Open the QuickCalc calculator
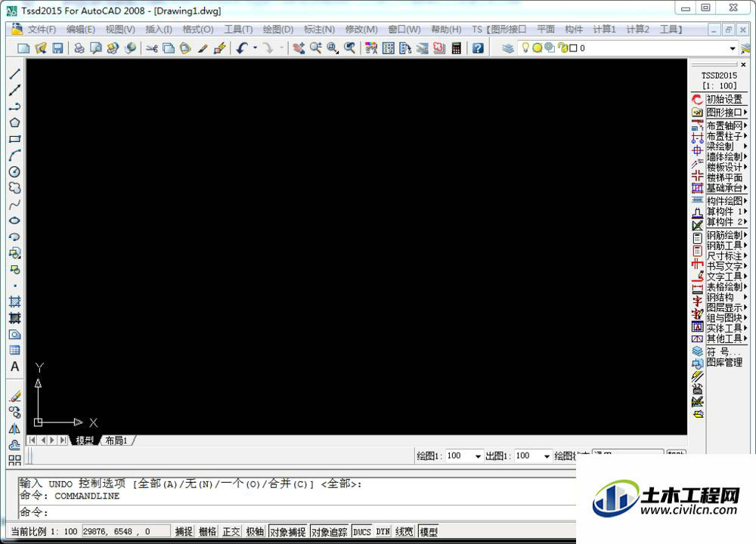This screenshot has width=756, height=544. (x=456, y=48)
